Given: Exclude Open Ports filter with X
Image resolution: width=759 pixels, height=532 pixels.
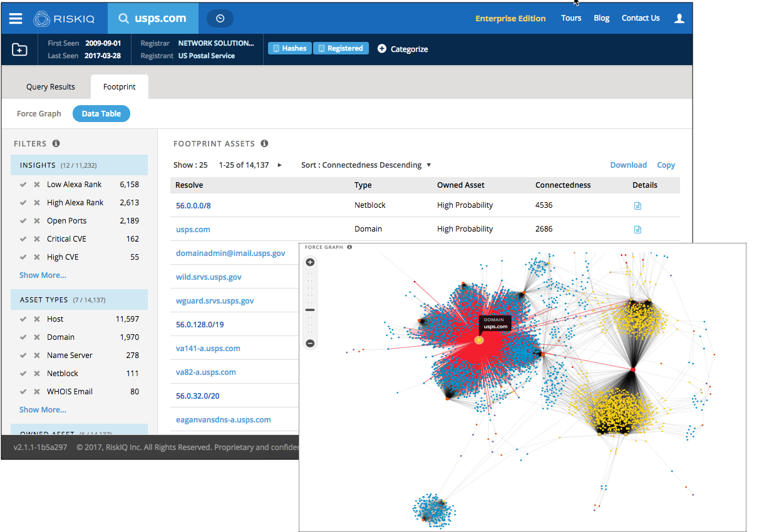Looking at the screenshot, I should [x=36, y=221].
